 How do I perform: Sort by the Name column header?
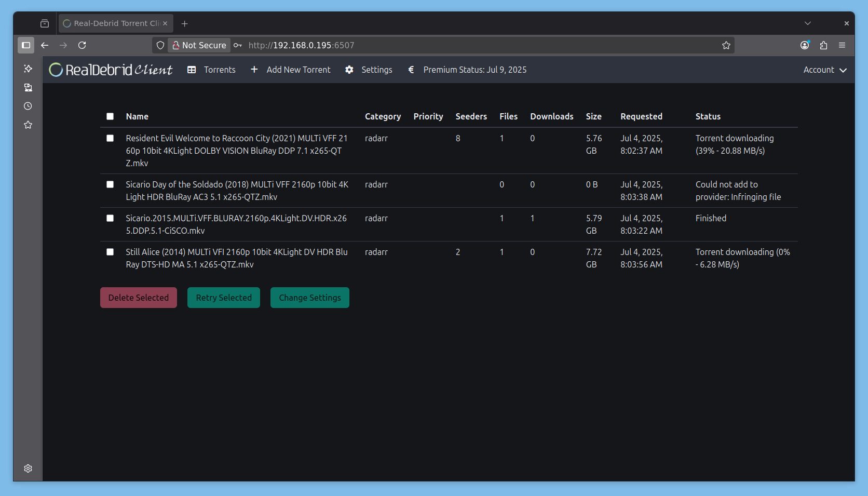pos(137,116)
